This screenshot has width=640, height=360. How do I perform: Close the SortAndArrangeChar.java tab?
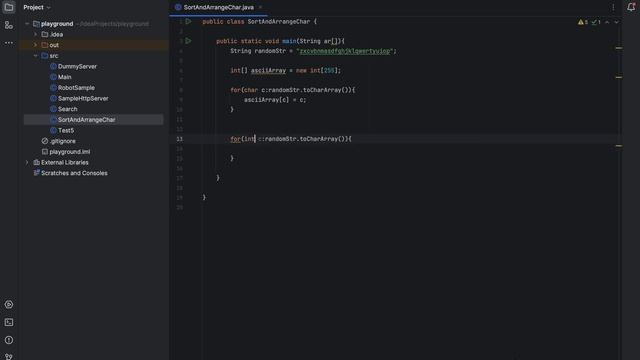pyautogui.click(x=260, y=7)
